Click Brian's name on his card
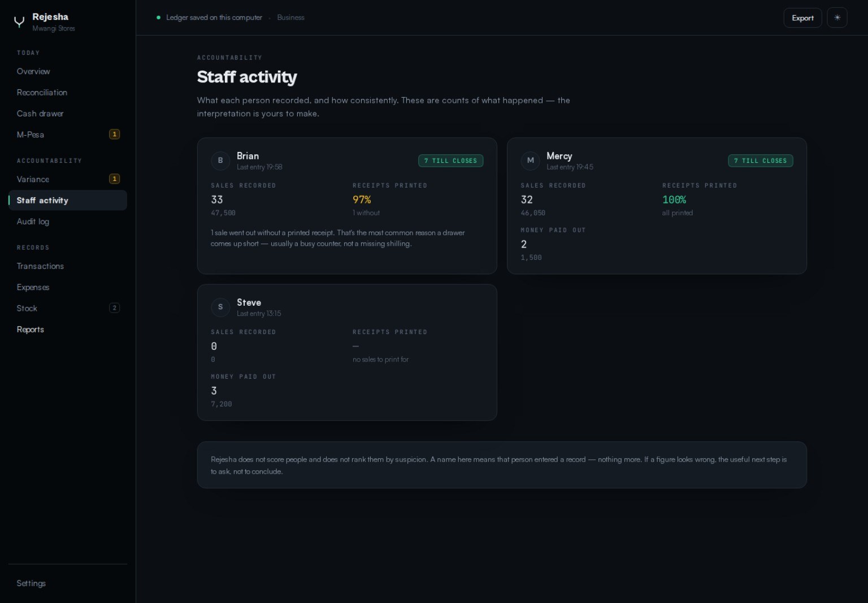The width and height of the screenshot is (868, 603). pos(248,156)
